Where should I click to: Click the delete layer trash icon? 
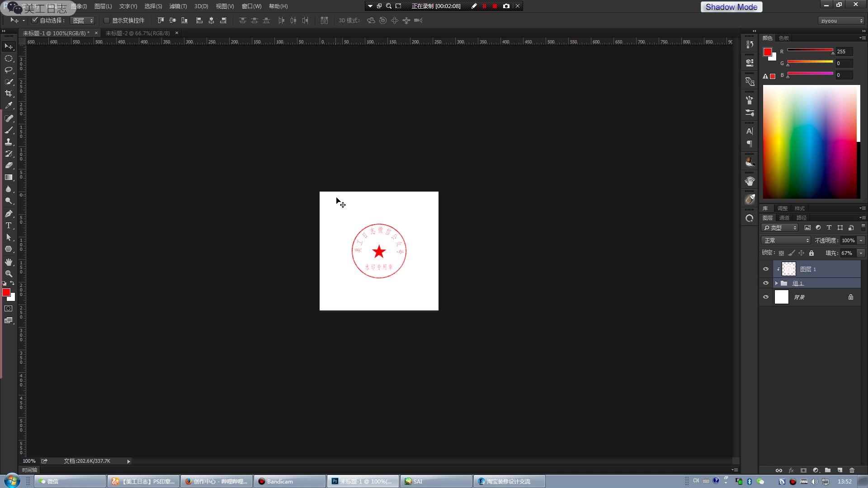click(852, 470)
